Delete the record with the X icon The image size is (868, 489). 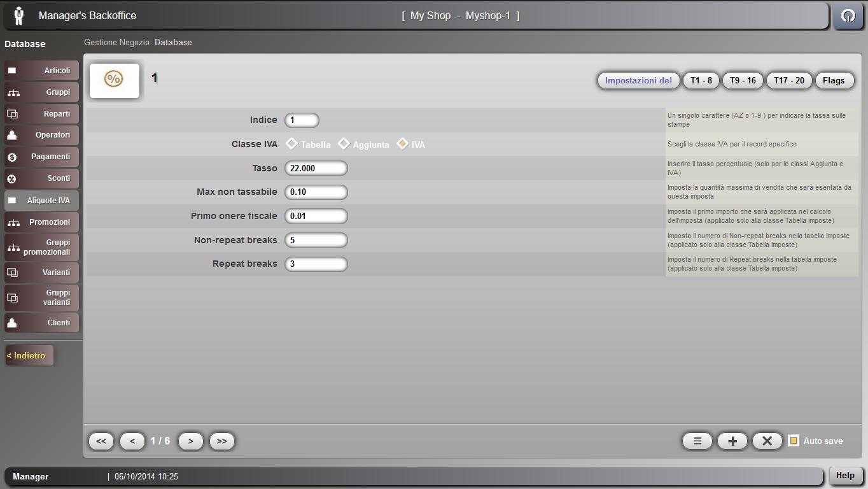click(x=767, y=441)
